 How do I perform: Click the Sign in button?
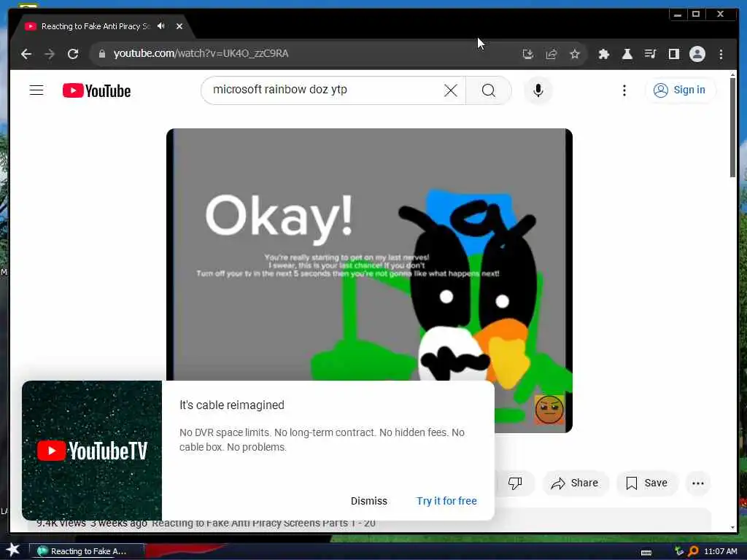pos(679,90)
